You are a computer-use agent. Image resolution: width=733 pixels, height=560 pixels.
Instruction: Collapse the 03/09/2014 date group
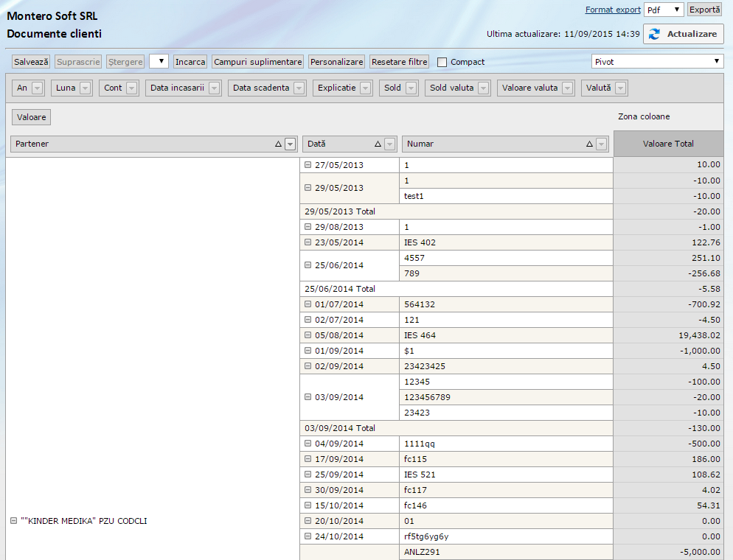[308, 397]
